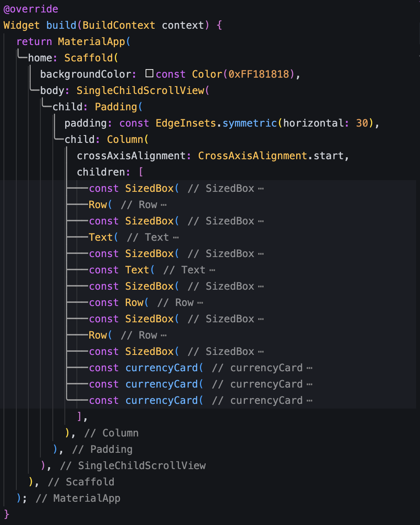This screenshot has height=525, width=420.
Task: Click the 'body' property name
Action: (52, 90)
